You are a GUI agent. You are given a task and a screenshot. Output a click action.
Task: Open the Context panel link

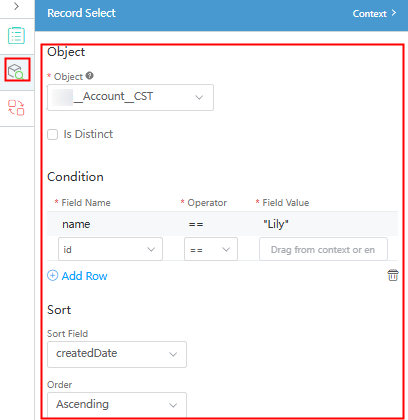pos(370,14)
